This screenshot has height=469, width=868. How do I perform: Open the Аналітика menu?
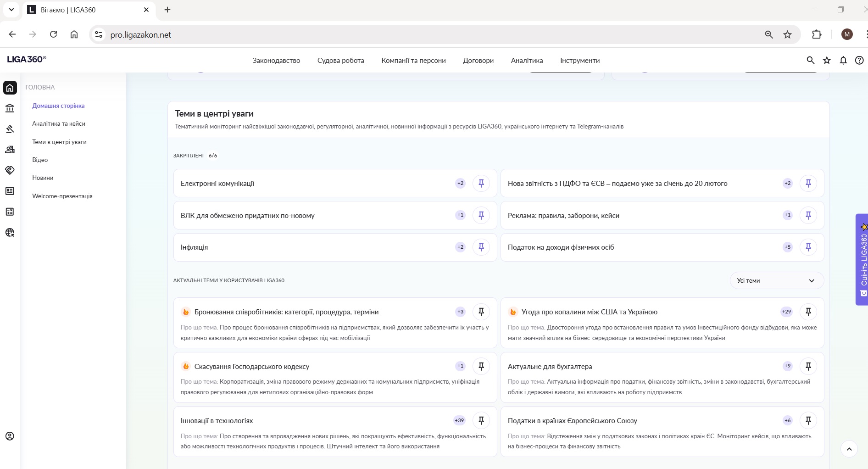(x=527, y=61)
